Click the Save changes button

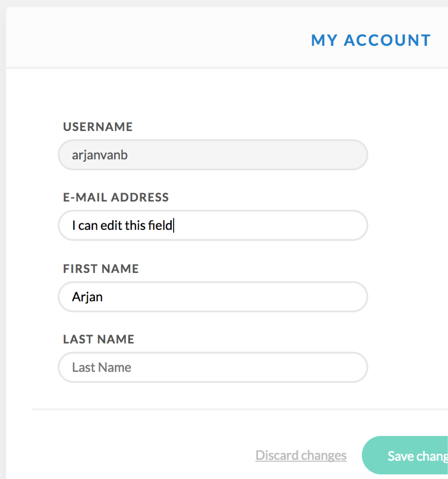click(x=405, y=455)
